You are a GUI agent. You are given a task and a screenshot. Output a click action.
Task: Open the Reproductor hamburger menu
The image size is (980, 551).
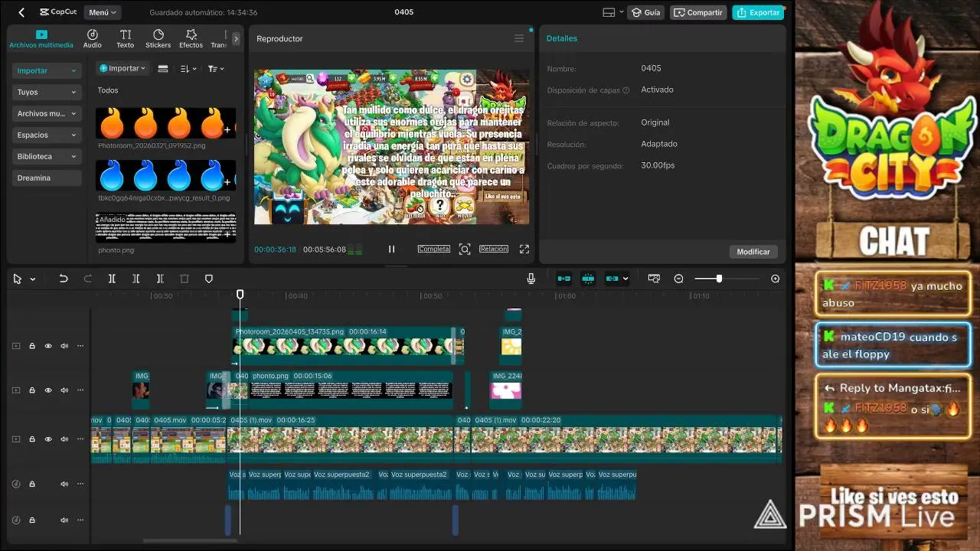coord(519,38)
